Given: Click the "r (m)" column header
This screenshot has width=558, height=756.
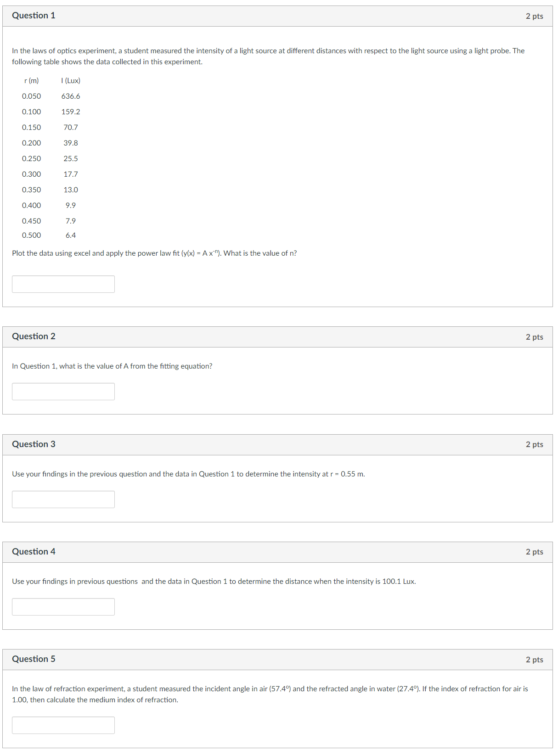Looking at the screenshot, I should pyautogui.click(x=32, y=81).
